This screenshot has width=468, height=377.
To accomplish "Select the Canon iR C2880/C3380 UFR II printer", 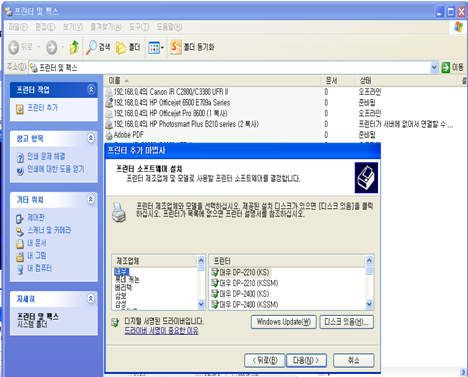I will pyautogui.click(x=171, y=92).
